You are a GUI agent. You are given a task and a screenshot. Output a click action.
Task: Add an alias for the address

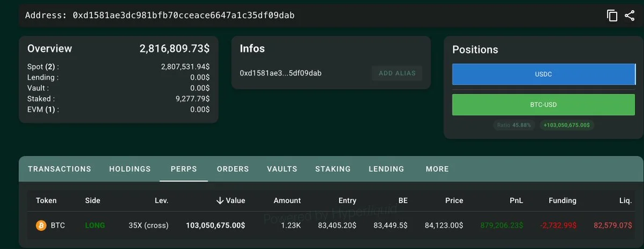pyautogui.click(x=397, y=74)
